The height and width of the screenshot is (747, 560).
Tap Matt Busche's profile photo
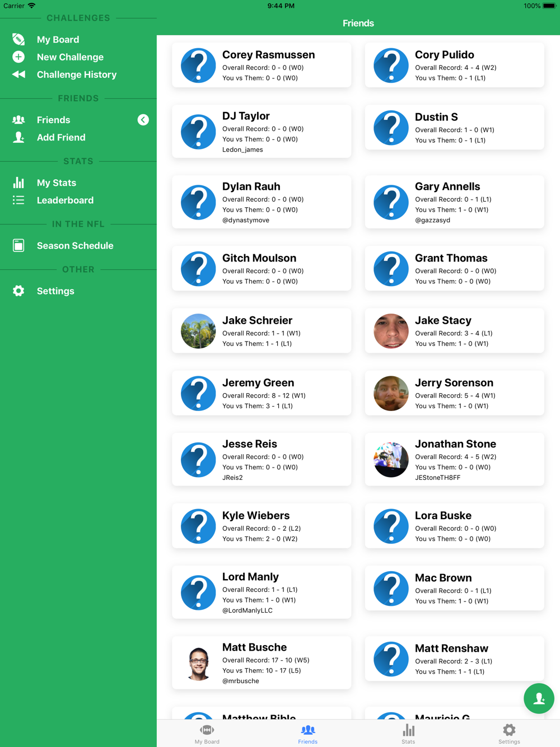(x=198, y=663)
